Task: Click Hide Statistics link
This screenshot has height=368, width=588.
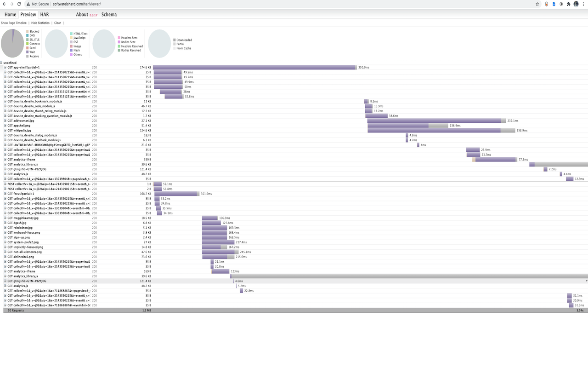Action: (40, 23)
